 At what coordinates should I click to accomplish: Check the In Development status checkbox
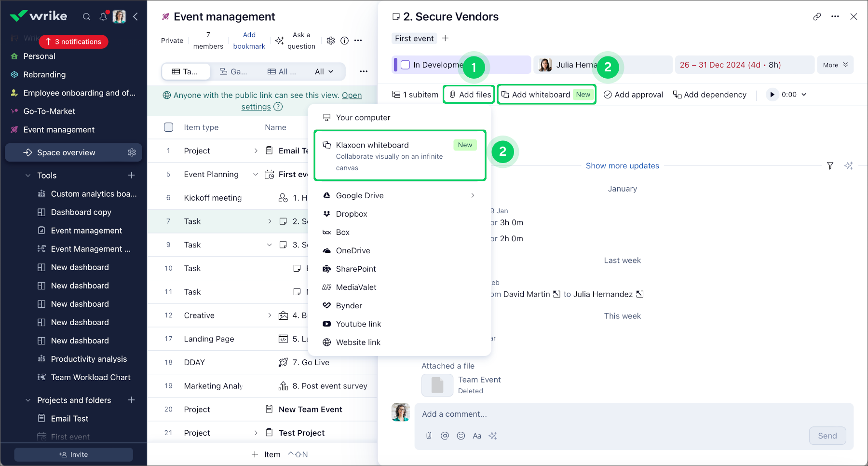coord(406,65)
